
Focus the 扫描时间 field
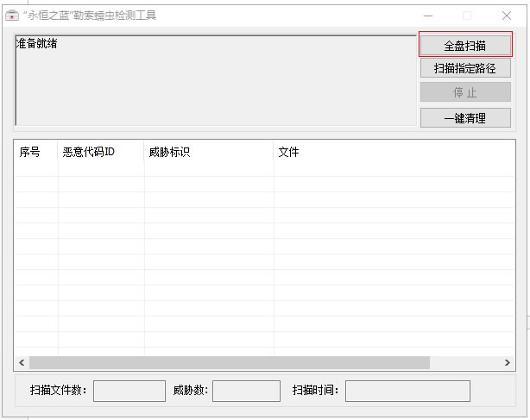click(x=407, y=391)
